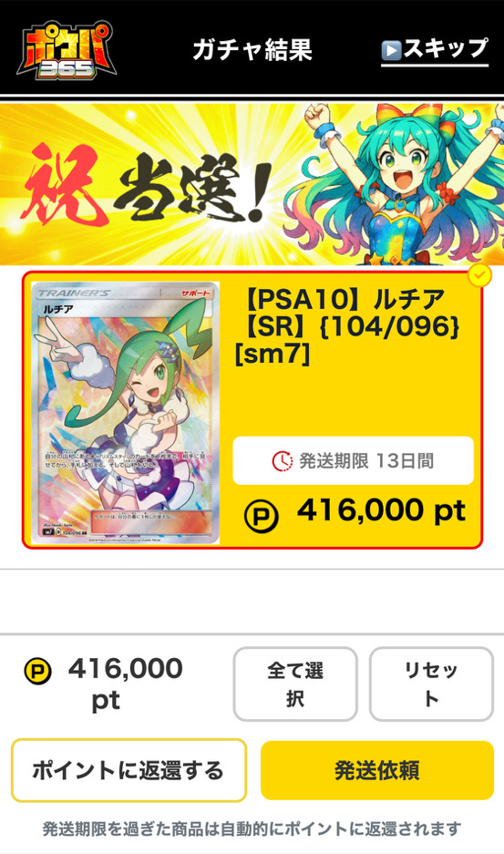
Task: Click the bottom 416,000 pt total text
Action: pyautogui.click(x=125, y=684)
